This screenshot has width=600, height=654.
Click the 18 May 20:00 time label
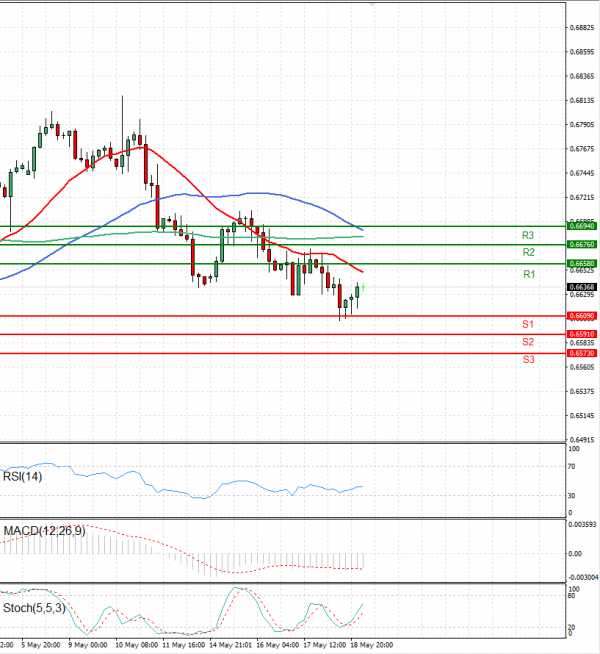pos(372,645)
